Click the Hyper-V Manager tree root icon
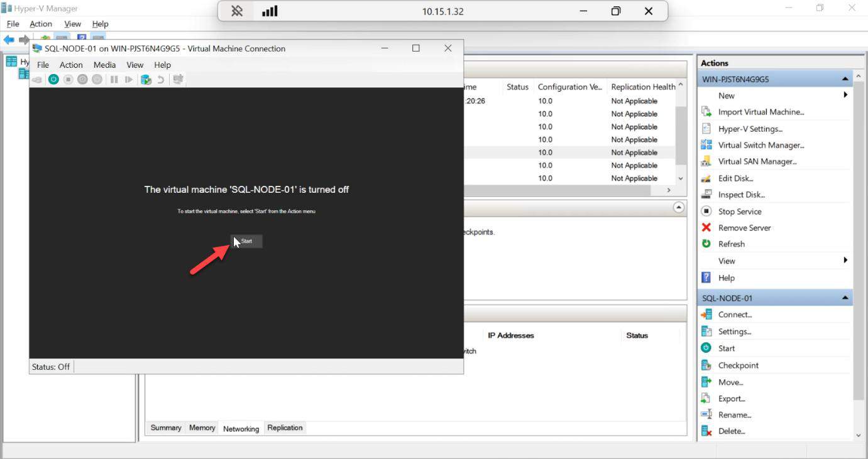 (x=11, y=62)
